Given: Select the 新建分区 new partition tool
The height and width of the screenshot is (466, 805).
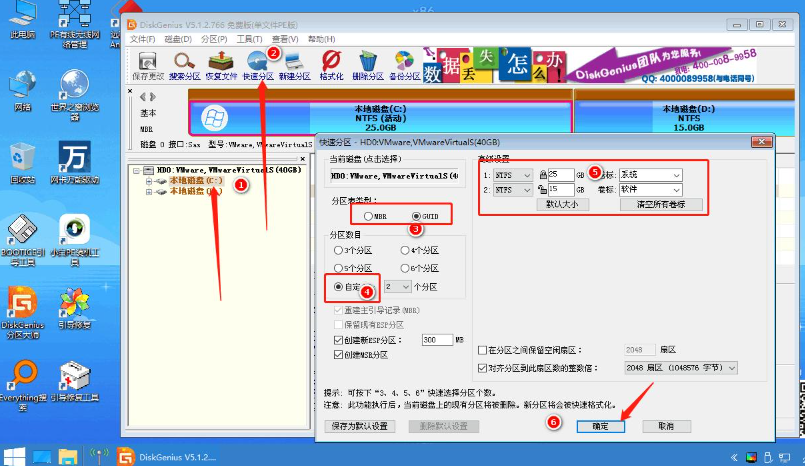Looking at the screenshot, I should coord(294,67).
